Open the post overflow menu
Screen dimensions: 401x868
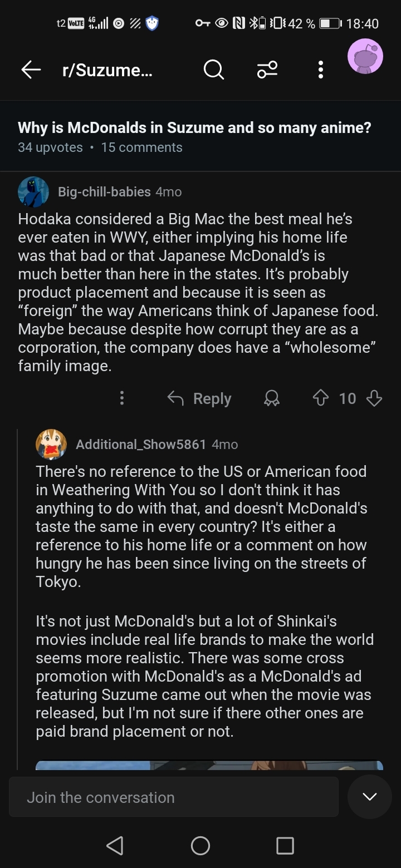(x=320, y=70)
